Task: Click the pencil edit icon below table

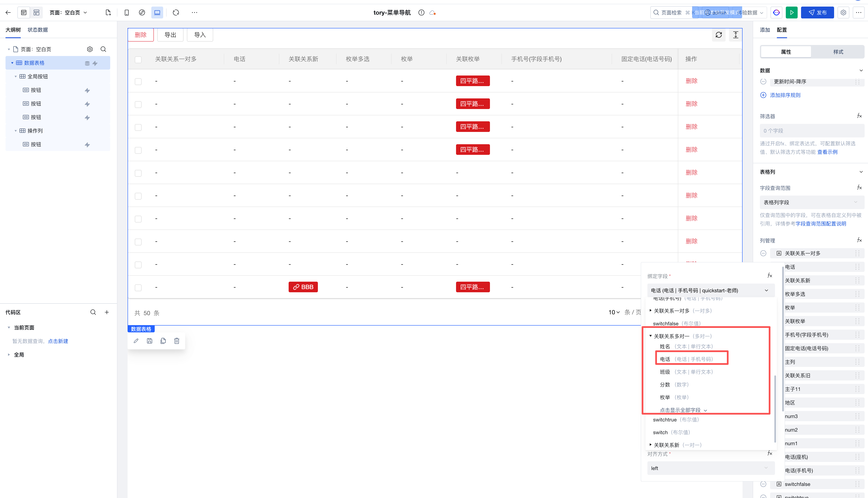Action: coord(136,341)
